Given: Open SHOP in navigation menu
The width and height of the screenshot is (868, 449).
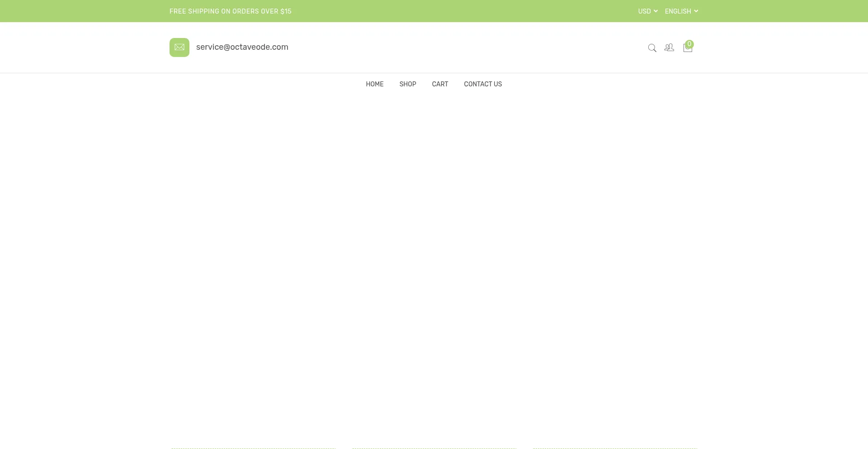Looking at the screenshot, I should click(408, 84).
